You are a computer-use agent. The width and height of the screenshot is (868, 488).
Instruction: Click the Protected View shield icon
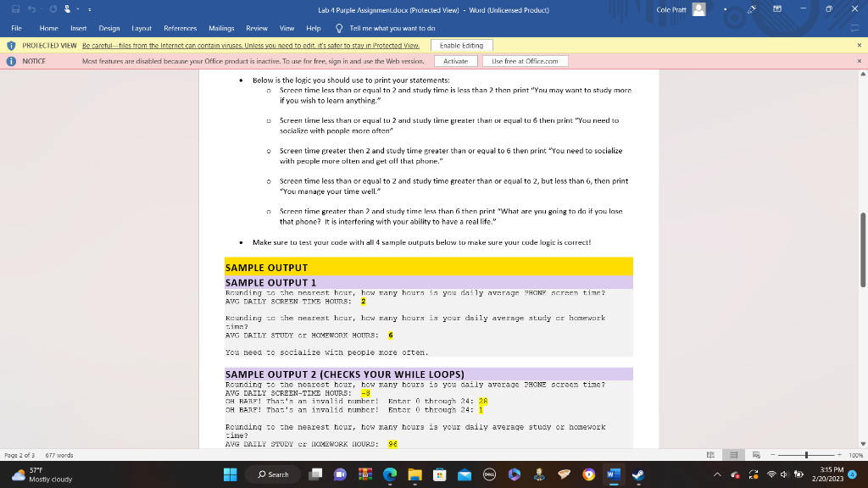point(11,46)
